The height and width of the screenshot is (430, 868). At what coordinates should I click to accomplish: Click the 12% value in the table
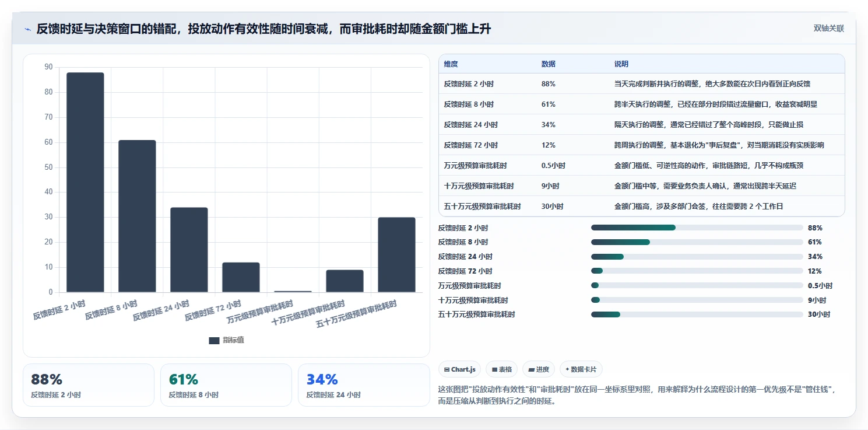[549, 145]
